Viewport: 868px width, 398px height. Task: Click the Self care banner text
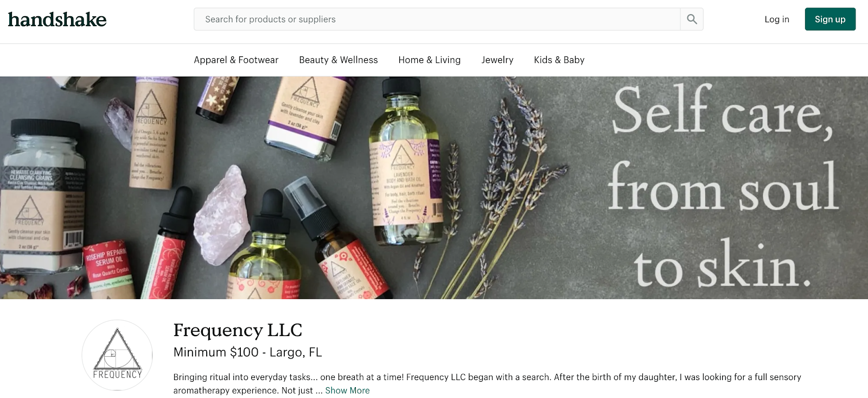723,186
